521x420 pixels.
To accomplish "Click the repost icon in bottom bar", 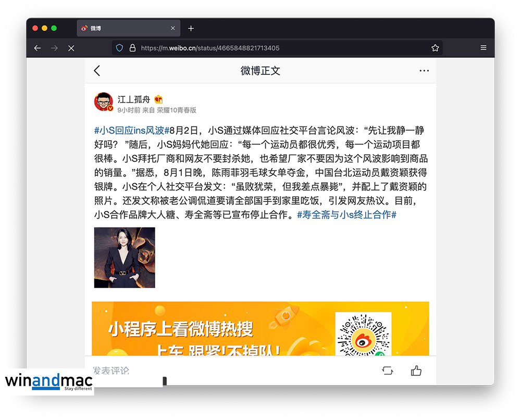I will (387, 371).
